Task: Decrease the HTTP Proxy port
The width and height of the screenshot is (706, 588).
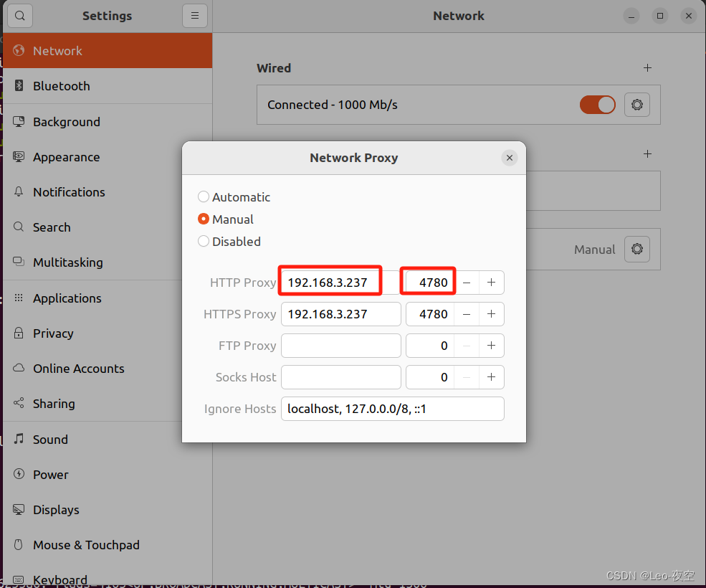Action: [467, 282]
